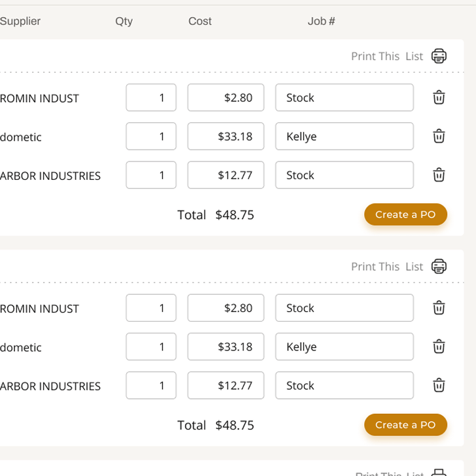This screenshot has height=476, width=476.
Task: Delete ARBOR INDUSTRIES row in second list
Action: [x=439, y=386]
